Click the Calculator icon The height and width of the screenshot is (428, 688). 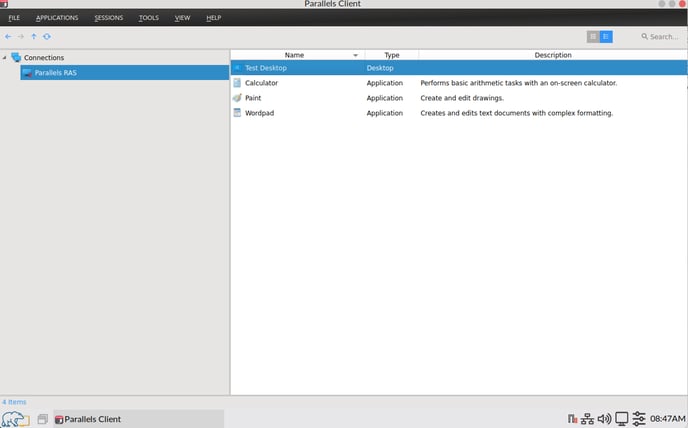237,83
